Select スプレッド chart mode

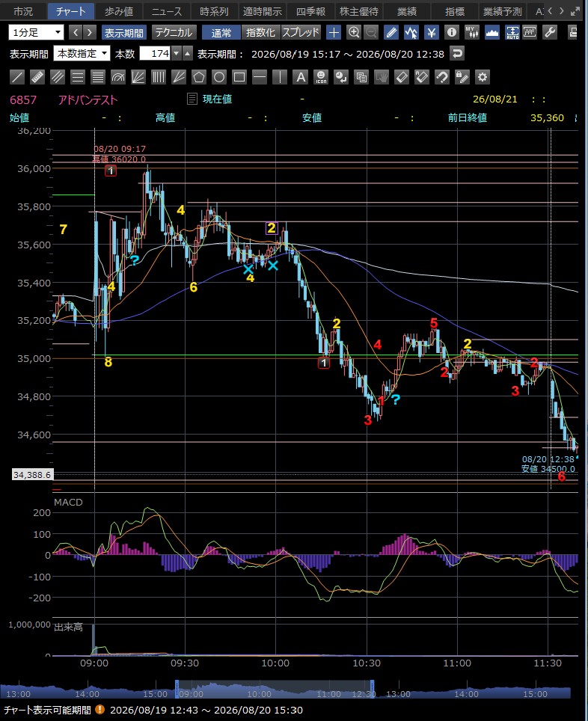(301, 33)
